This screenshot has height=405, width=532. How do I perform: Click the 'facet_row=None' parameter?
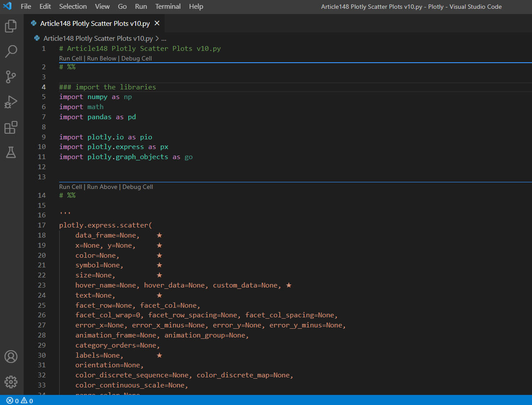pyautogui.click(x=106, y=306)
